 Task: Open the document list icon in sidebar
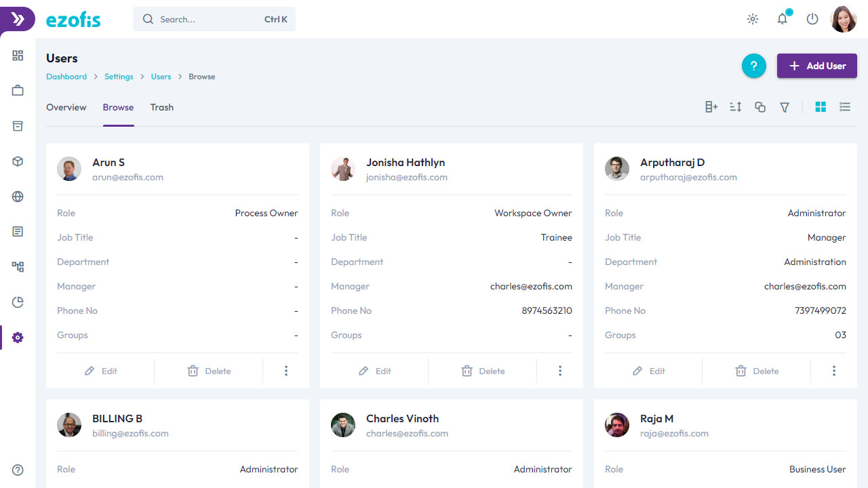pos(18,232)
